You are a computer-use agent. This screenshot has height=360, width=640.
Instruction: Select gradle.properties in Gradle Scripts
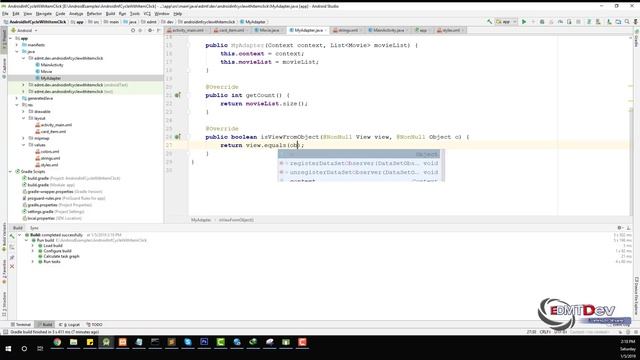click(42, 205)
